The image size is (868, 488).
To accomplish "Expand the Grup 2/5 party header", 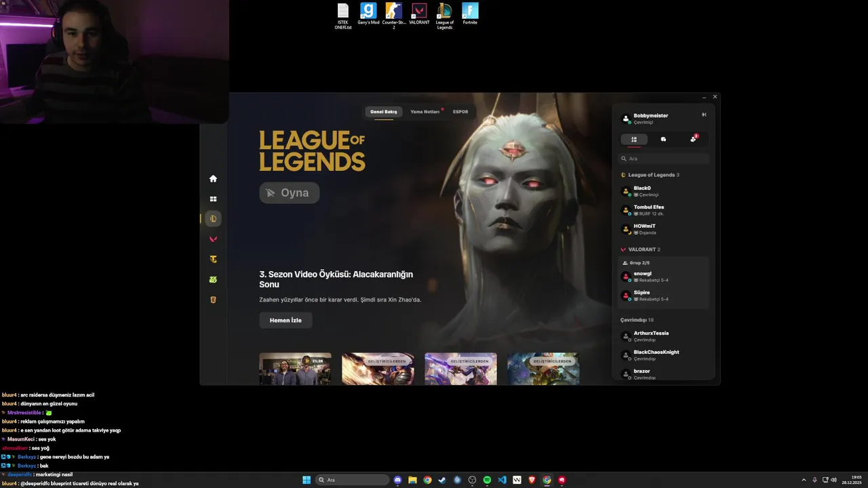I will [x=636, y=263].
